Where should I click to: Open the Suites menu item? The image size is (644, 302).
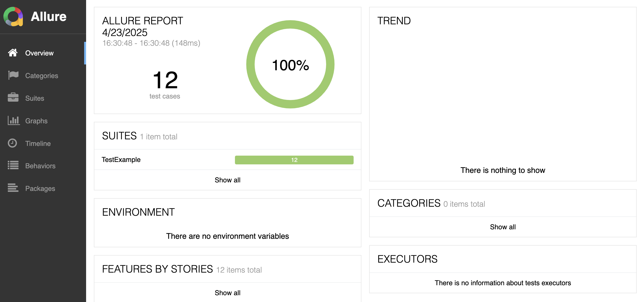click(35, 98)
